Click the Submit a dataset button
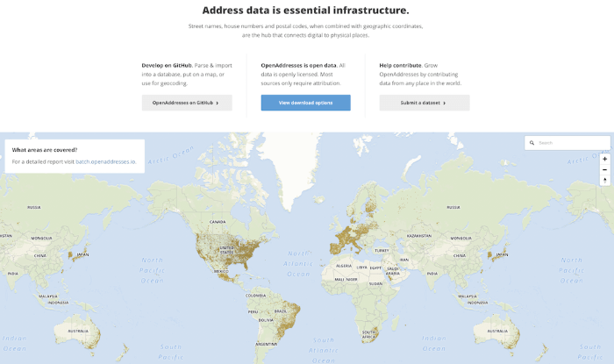The width and height of the screenshot is (614, 364). [425, 103]
